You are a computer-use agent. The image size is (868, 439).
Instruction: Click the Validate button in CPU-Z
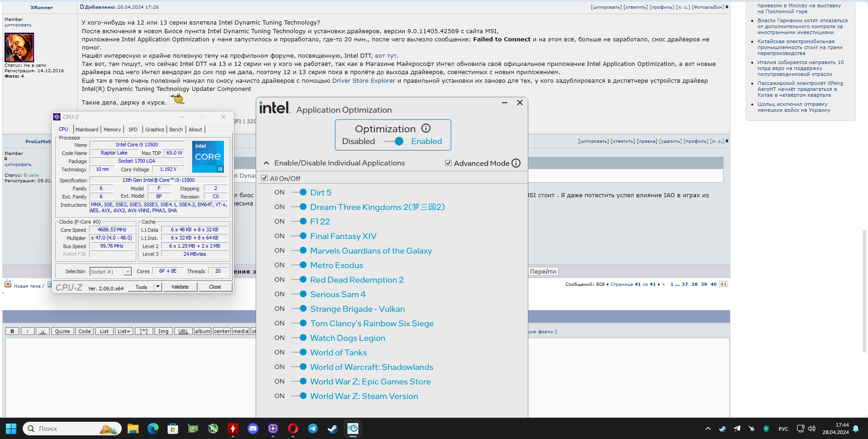coord(180,287)
